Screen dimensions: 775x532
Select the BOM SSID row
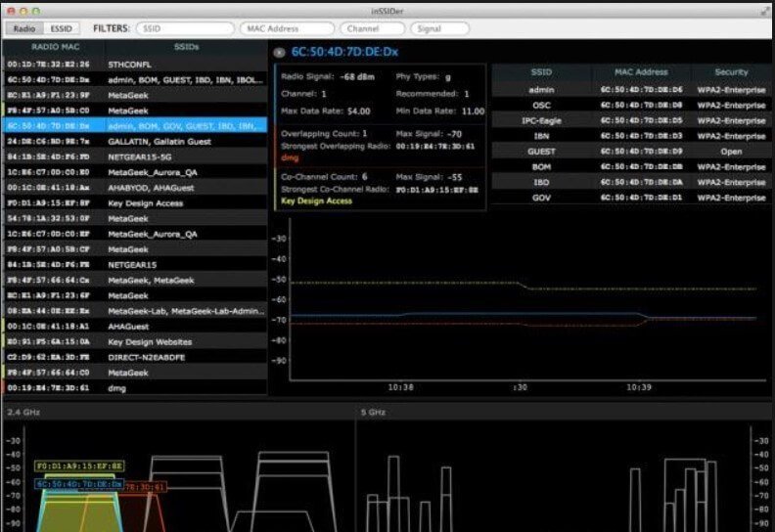(632, 167)
